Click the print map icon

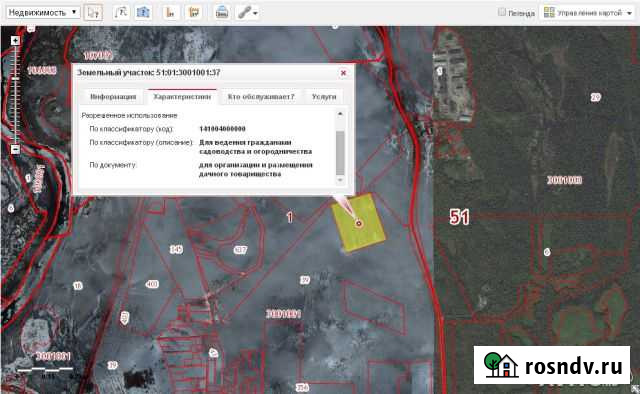click(222, 13)
